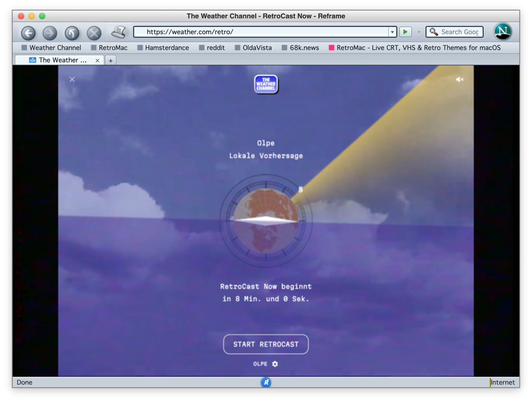Click the START RETROCAST button

pyautogui.click(x=266, y=344)
